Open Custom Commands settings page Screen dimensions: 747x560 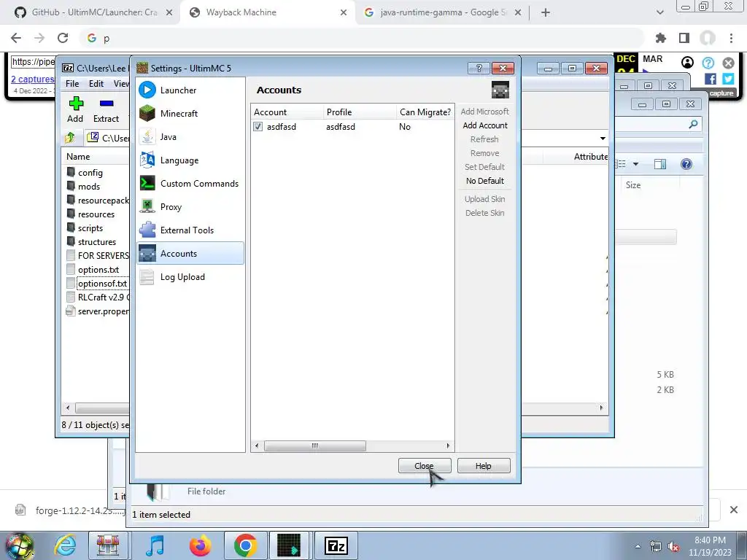(x=190, y=183)
